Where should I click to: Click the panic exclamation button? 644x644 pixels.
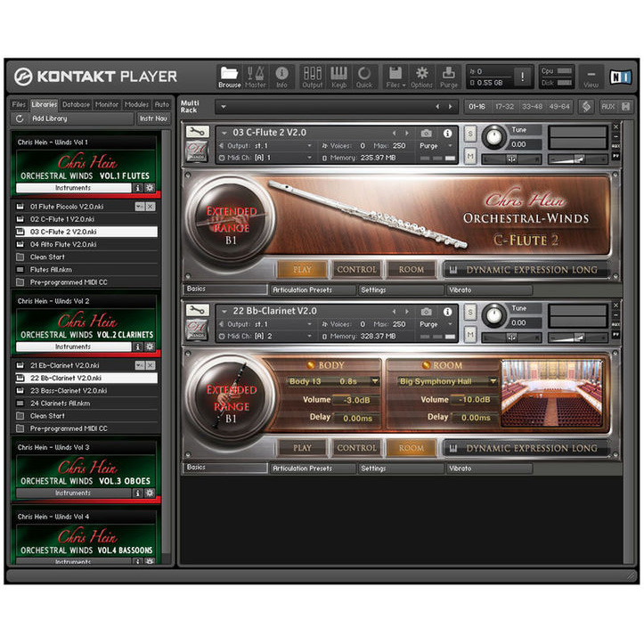click(523, 77)
